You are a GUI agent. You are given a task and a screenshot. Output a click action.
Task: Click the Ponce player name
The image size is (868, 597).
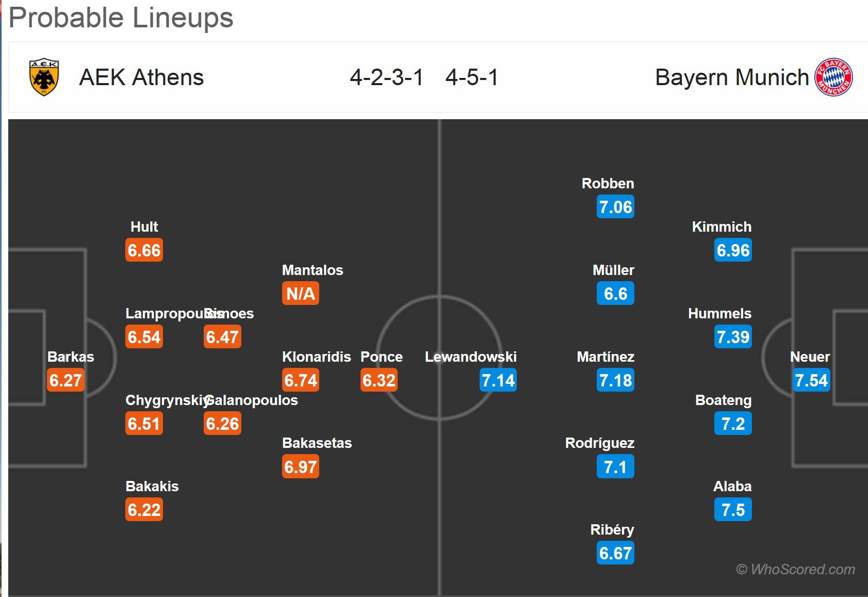click(x=381, y=357)
